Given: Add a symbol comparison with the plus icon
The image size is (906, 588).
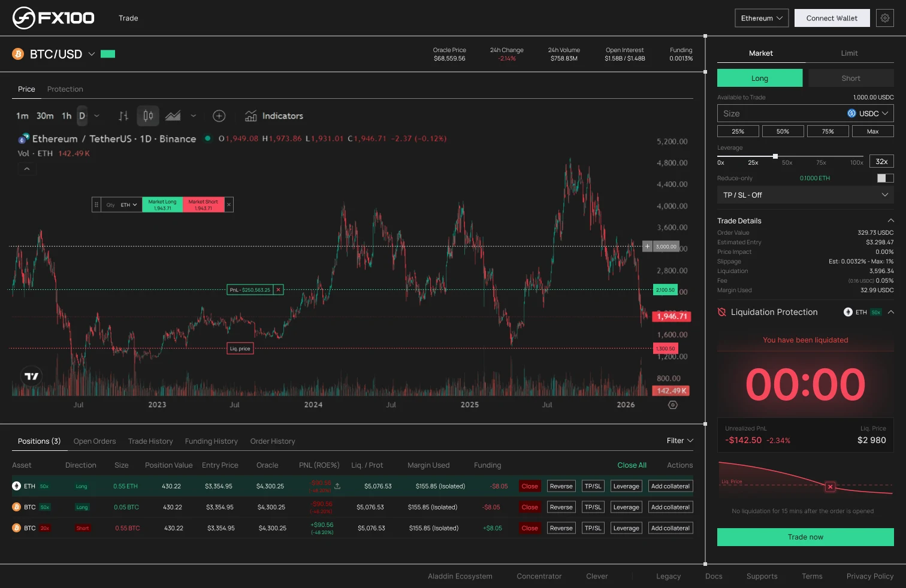Looking at the screenshot, I should pyautogui.click(x=219, y=116).
